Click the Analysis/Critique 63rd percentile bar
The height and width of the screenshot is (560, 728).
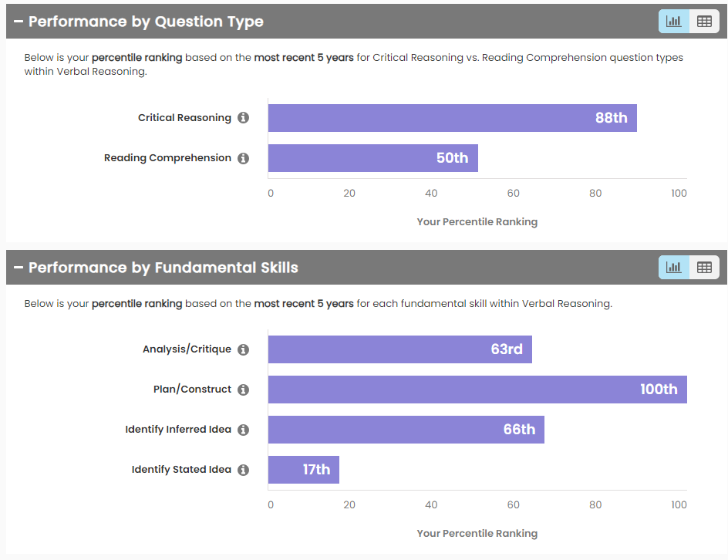399,349
